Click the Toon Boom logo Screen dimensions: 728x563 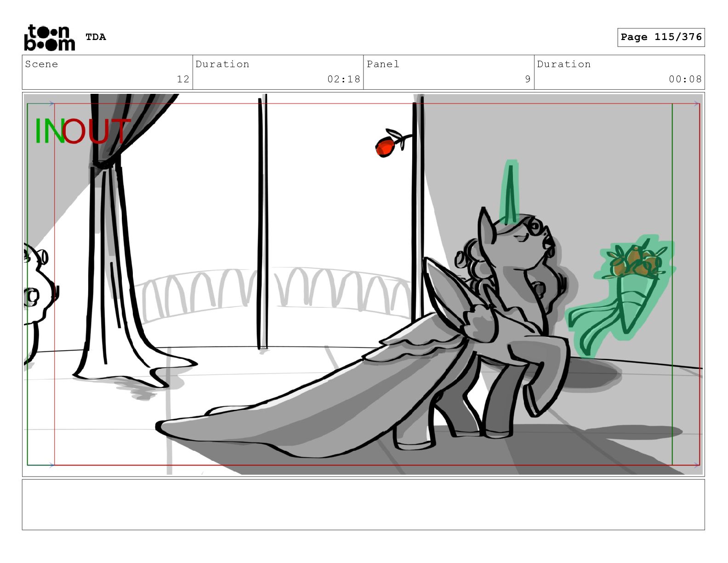click(x=49, y=37)
